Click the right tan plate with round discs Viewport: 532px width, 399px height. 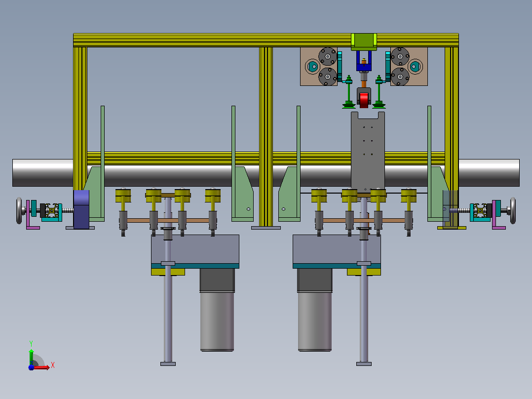(409, 67)
